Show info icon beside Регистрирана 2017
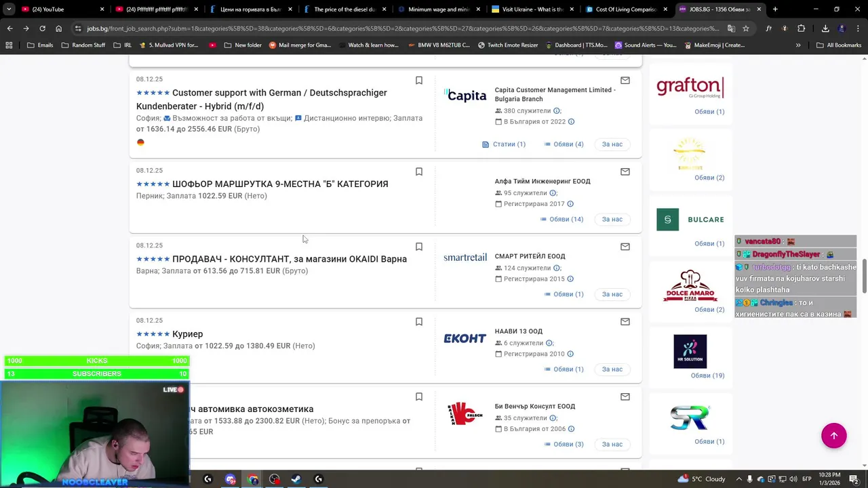The height and width of the screenshot is (488, 868). pos(570,204)
